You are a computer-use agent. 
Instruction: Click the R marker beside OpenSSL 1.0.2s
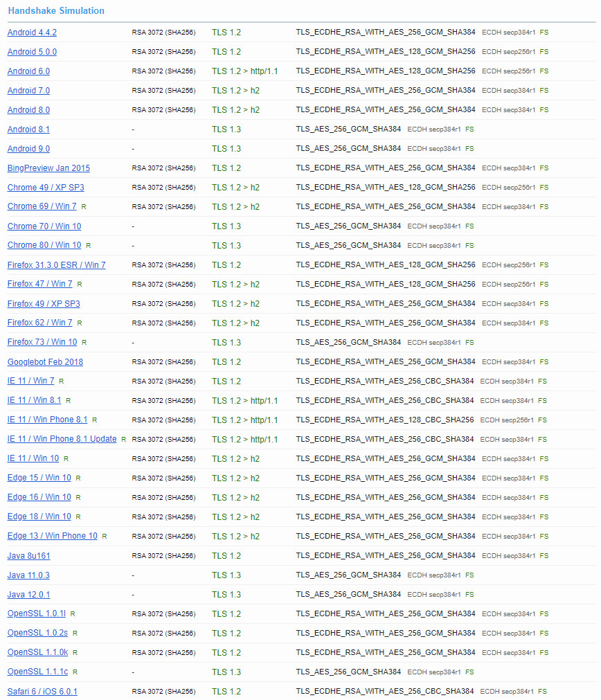point(75,634)
